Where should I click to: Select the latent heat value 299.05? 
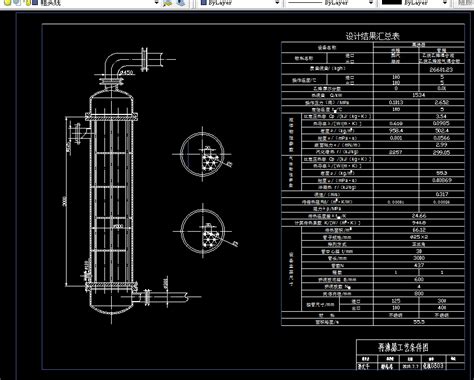[442, 152]
